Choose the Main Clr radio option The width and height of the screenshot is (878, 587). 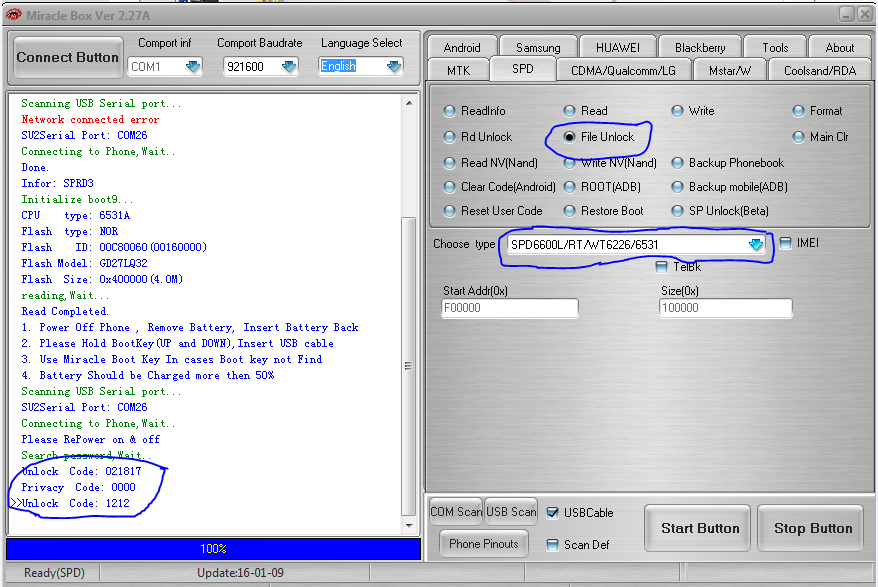point(821,137)
